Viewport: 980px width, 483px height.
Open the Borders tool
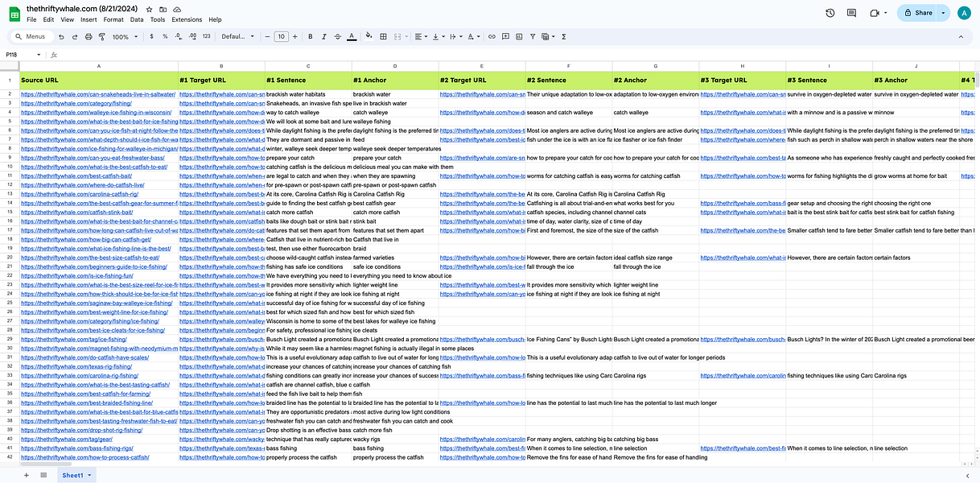[x=383, y=36]
